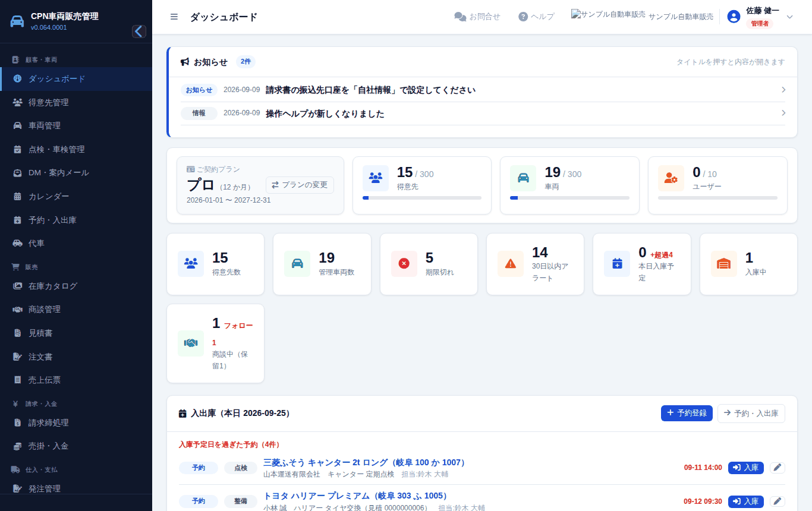
Task: Toggle the hamburger menu icon beside ダッシュボード
Action: tap(174, 17)
